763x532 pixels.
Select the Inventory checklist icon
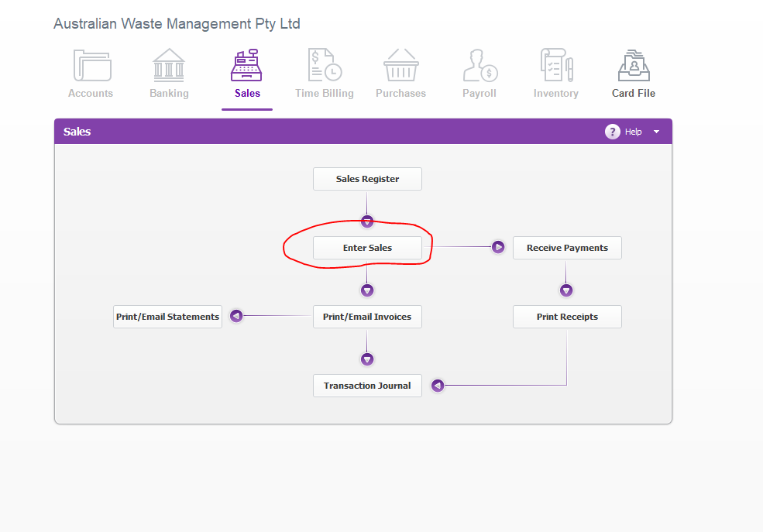coord(557,65)
